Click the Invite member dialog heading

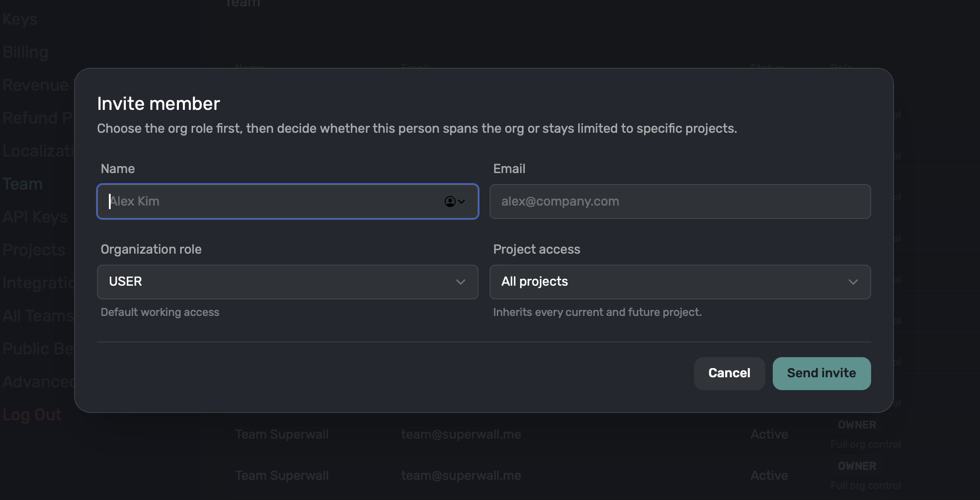158,104
